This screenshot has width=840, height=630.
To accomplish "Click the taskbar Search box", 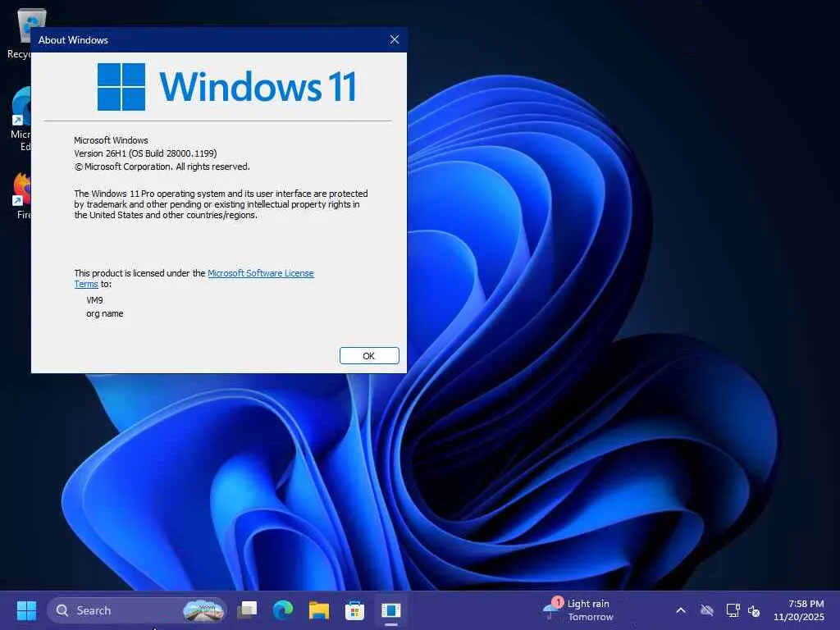I will click(x=137, y=610).
